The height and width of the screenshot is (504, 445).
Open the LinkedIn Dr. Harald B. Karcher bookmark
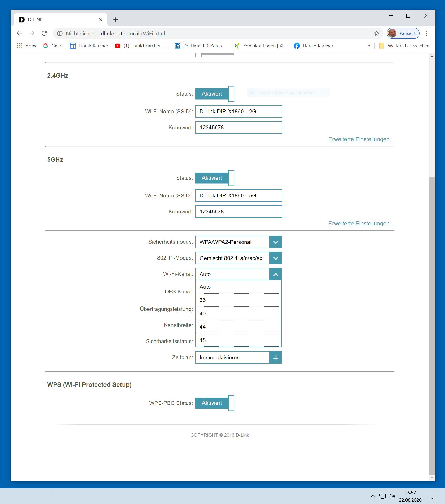click(200, 46)
